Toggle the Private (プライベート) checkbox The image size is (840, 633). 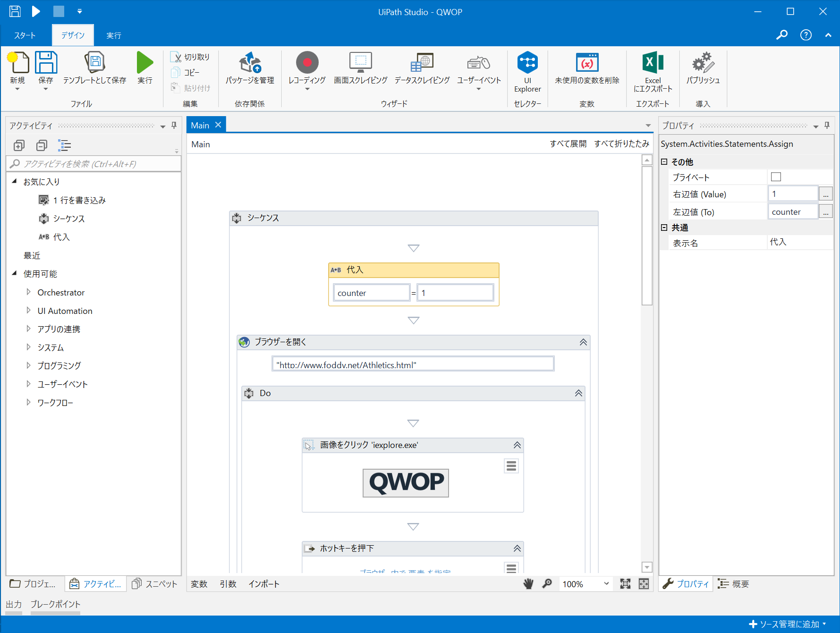pyautogui.click(x=776, y=177)
